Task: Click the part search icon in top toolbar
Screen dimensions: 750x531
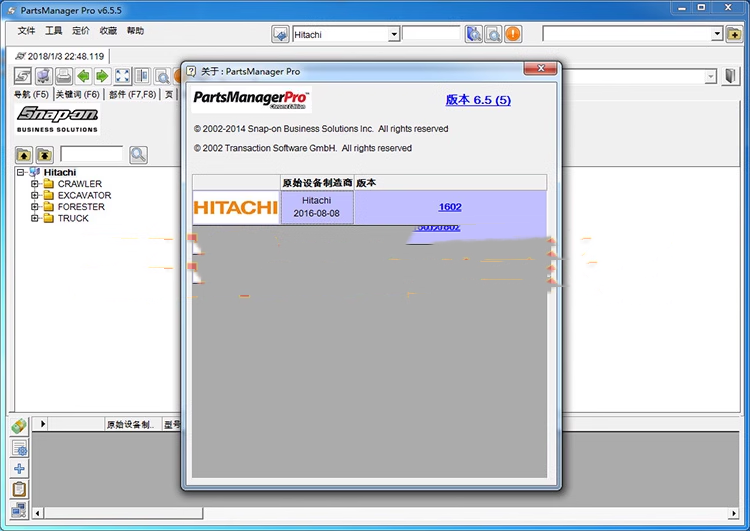Action: point(474,34)
